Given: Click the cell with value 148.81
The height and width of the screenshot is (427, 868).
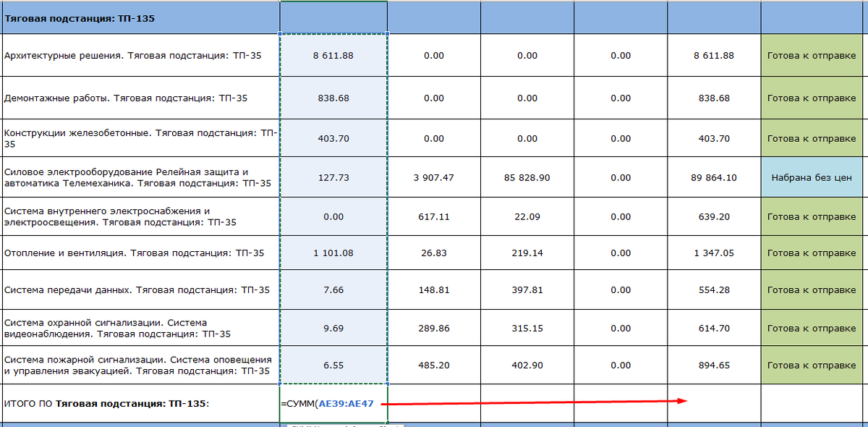Looking at the screenshot, I should pos(434,289).
